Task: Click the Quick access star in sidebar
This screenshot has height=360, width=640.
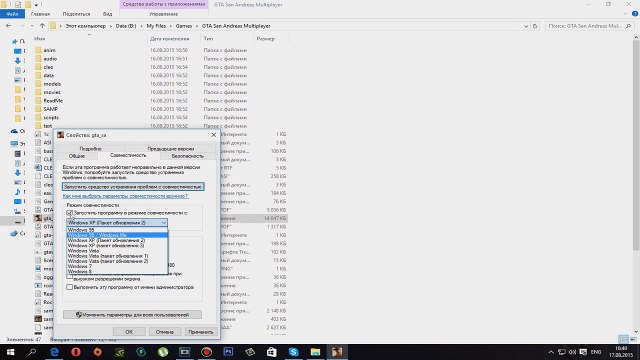Action: [15, 41]
